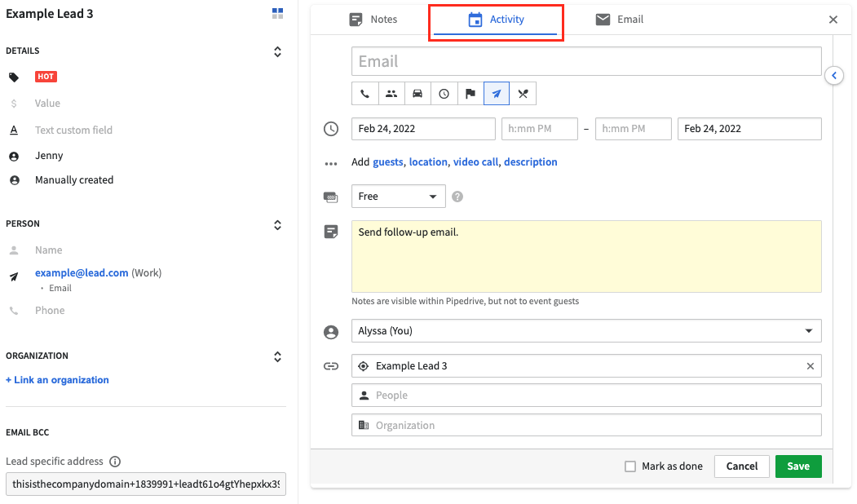Save the activity
Viewport: 857px width, 504px height.
coord(798,466)
